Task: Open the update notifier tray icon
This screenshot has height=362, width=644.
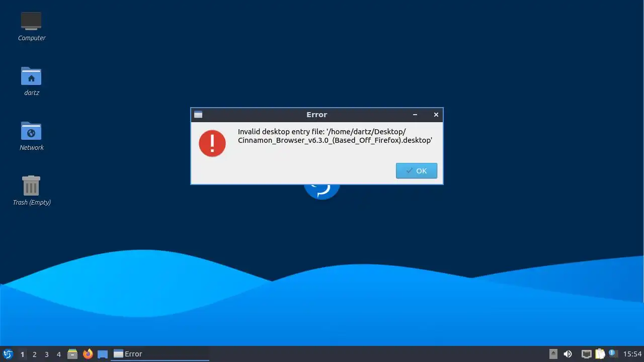Action: 613,354
